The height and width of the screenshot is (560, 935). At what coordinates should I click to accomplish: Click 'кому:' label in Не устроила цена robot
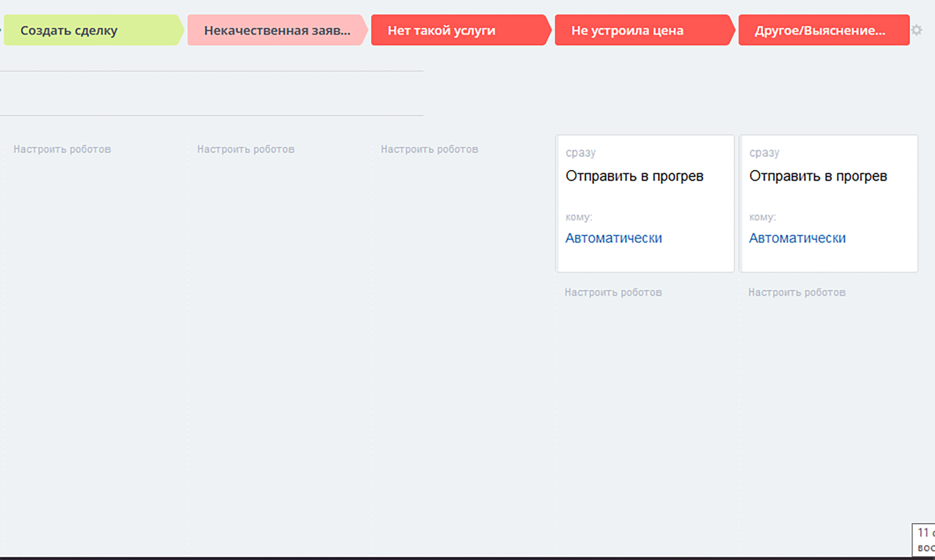pos(578,217)
